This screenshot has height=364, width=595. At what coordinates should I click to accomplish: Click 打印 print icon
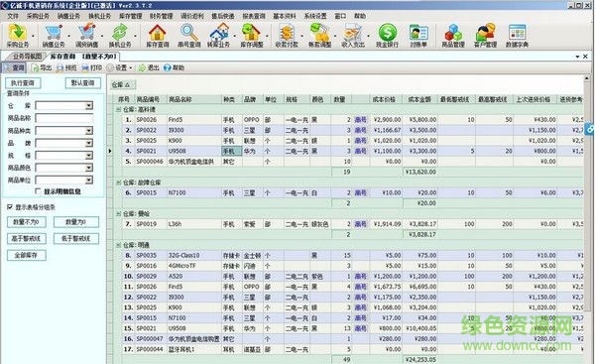92,68
